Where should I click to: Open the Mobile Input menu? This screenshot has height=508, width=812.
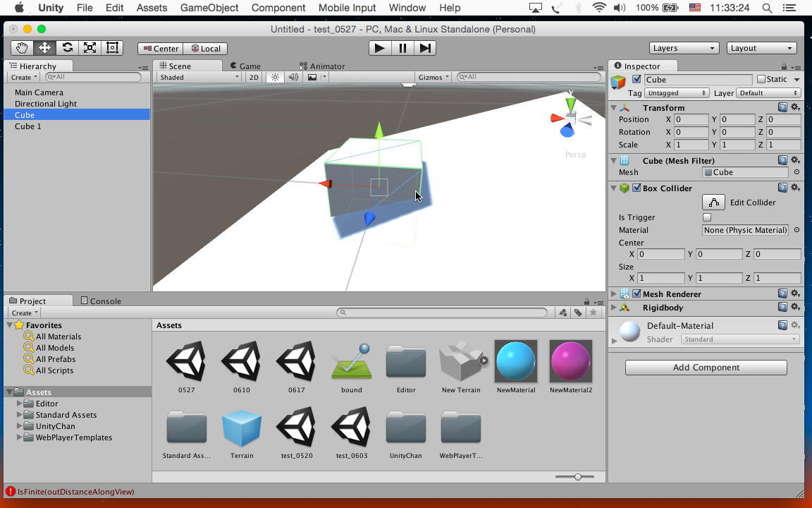coord(347,8)
